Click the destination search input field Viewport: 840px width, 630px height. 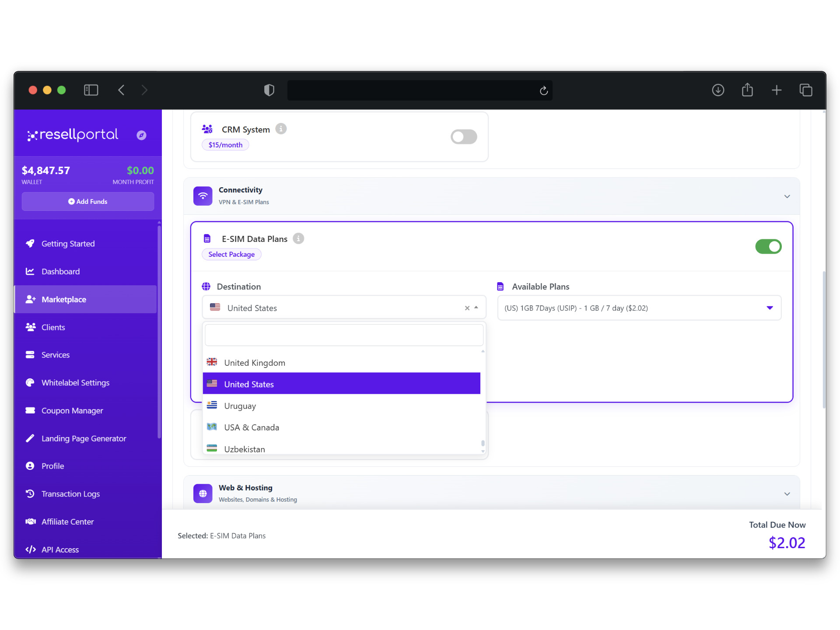pos(344,335)
